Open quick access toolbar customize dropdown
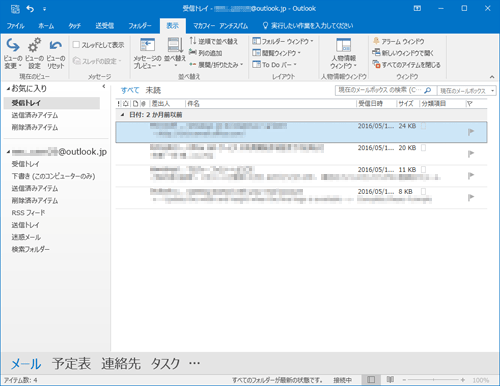This screenshot has width=500, height=386. (x=44, y=9)
